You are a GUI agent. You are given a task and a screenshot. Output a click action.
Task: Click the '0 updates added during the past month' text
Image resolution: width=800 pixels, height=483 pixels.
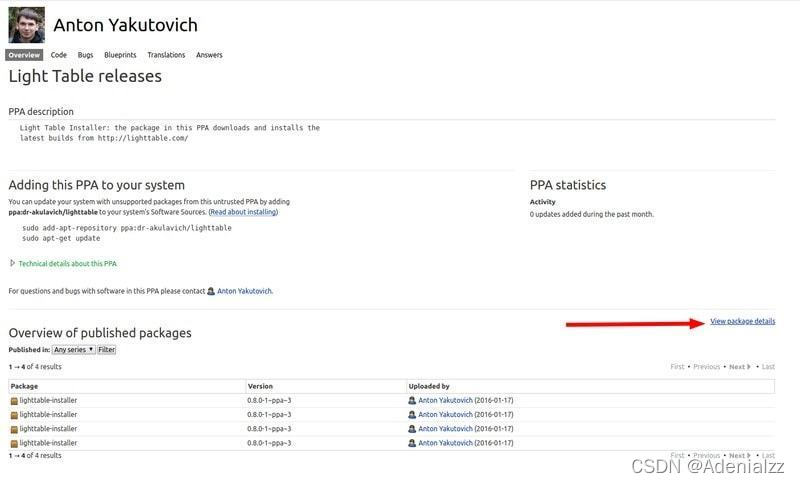591,214
